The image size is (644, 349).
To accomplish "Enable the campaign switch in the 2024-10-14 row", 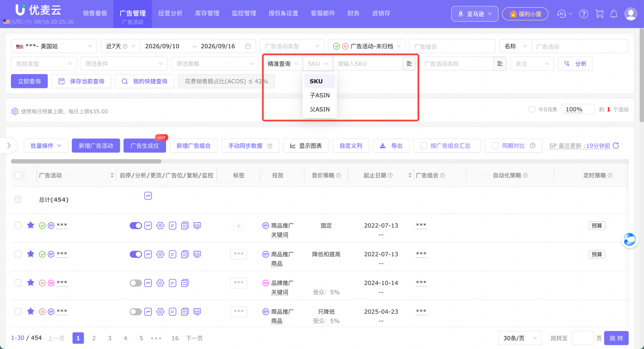I will click(x=136, y=283).
